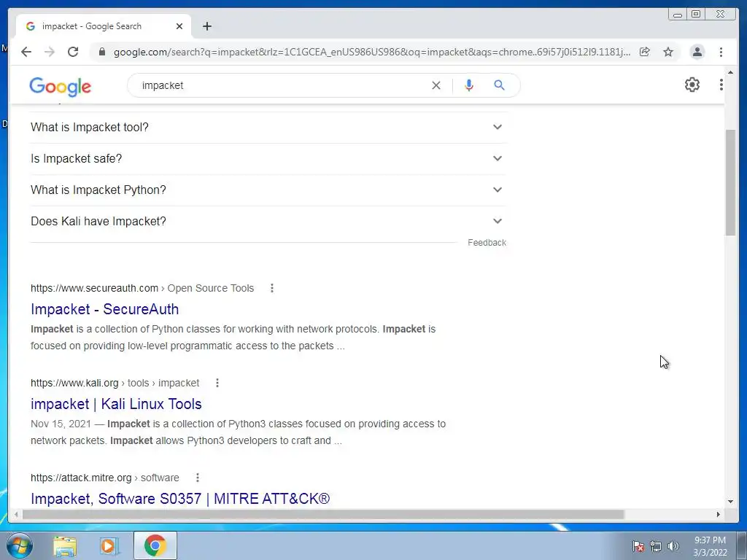Reload the Google search page
Viewport: 747px width, 560px height.
pos(73,52)
